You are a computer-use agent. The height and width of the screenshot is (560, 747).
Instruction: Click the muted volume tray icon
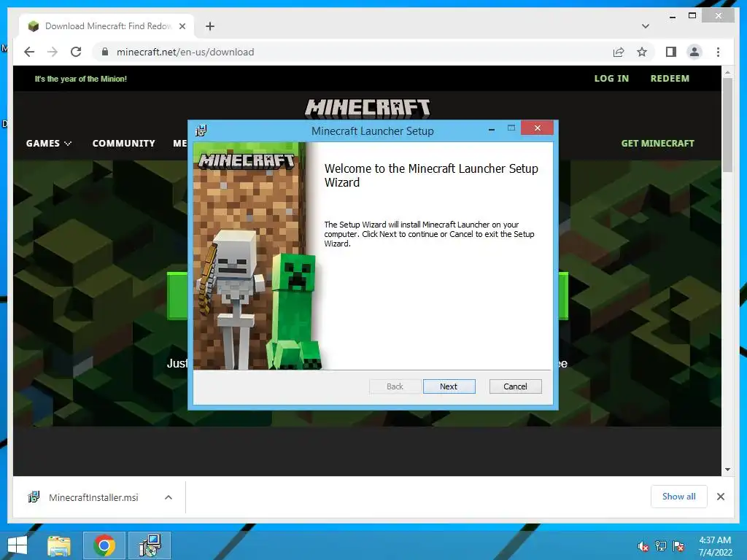[x=643, y=546]
